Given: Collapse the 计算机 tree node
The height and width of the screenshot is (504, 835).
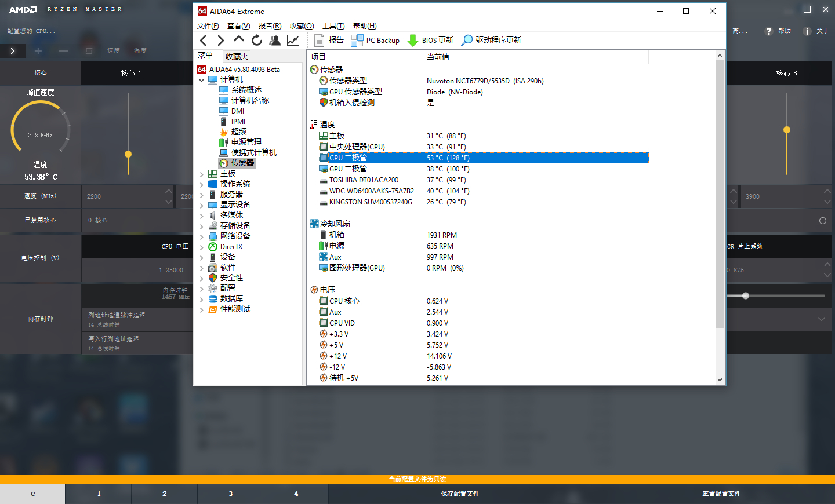Looking at the screenshot, I should [x=201, y=80].
